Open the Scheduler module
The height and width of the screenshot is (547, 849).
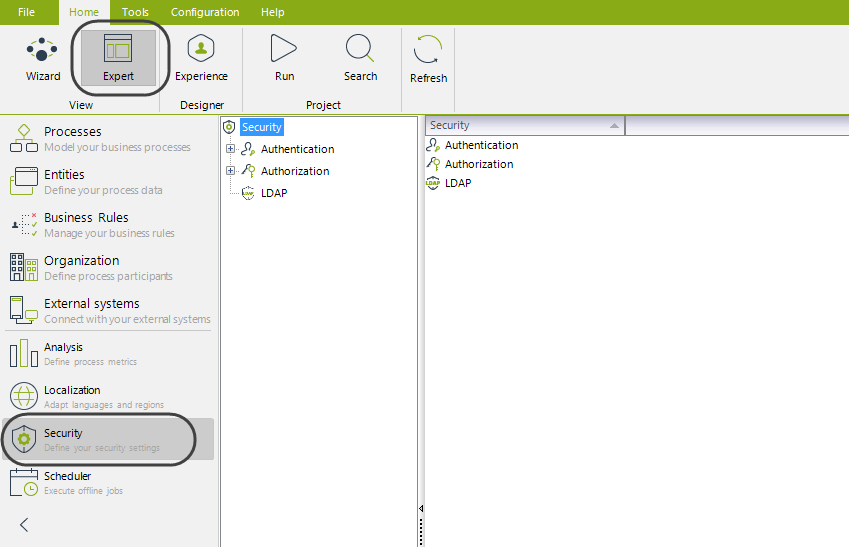(108, 483)
